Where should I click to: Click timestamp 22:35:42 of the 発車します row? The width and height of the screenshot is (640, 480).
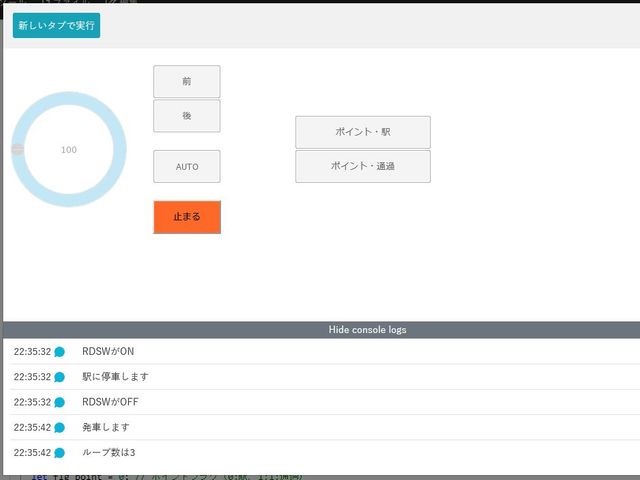pyautogui.click(x=32, y=427)
